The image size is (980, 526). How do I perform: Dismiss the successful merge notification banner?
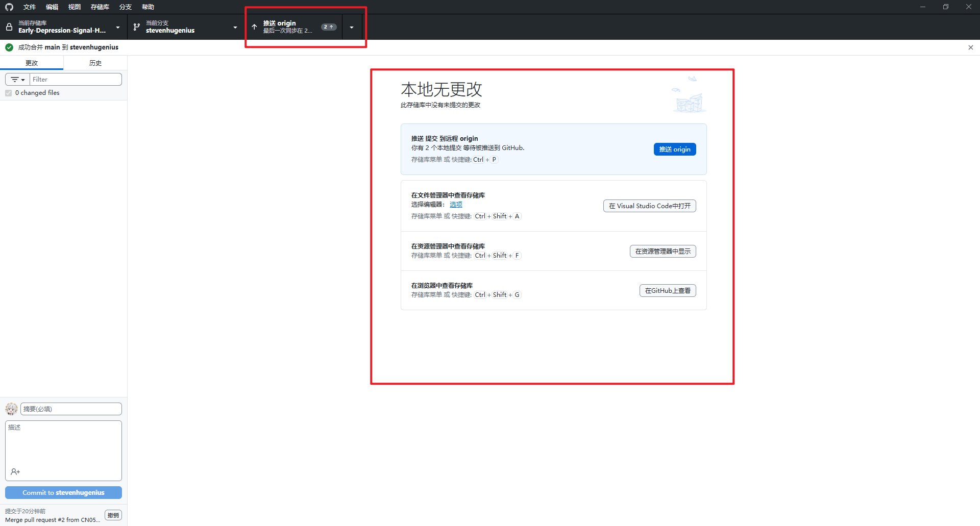pyautogui.click(x=970, y=47)
